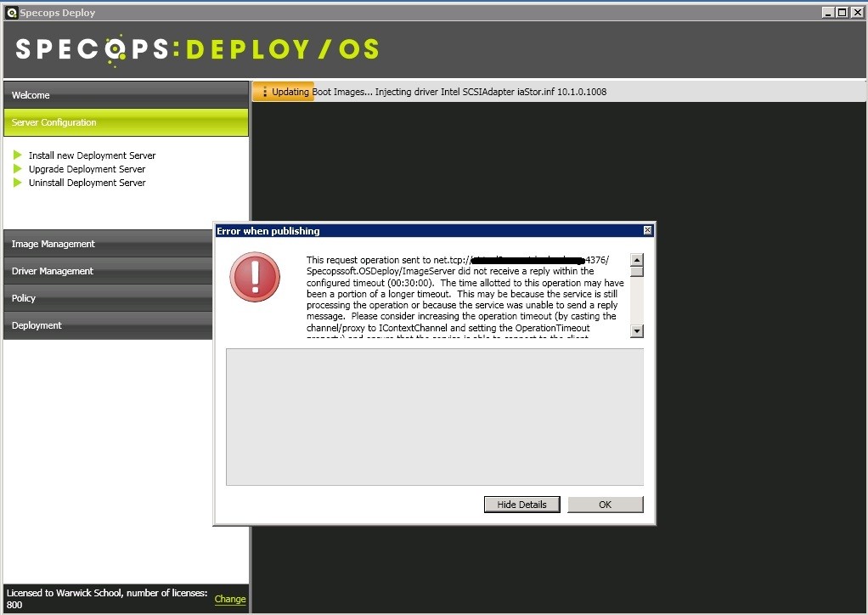Click the red exclamation error icon
Screen dimensions: 868x615
(x=255, y=277)
